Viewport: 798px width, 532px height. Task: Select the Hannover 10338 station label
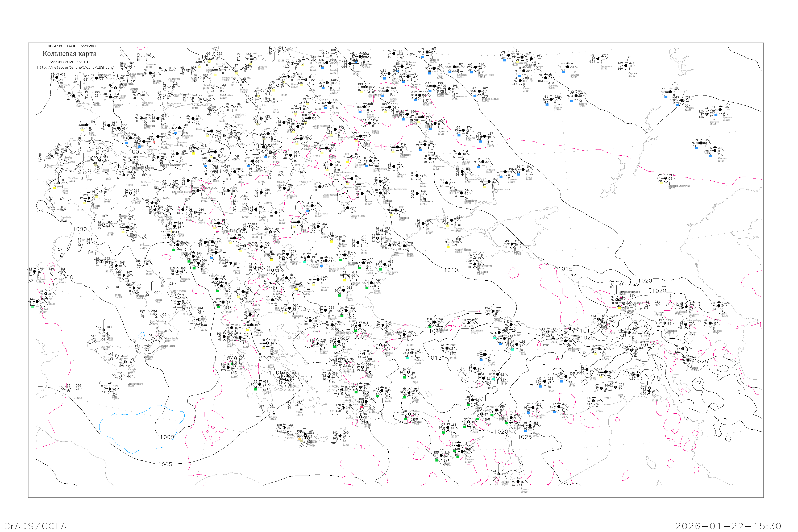[x=151, y=65]
